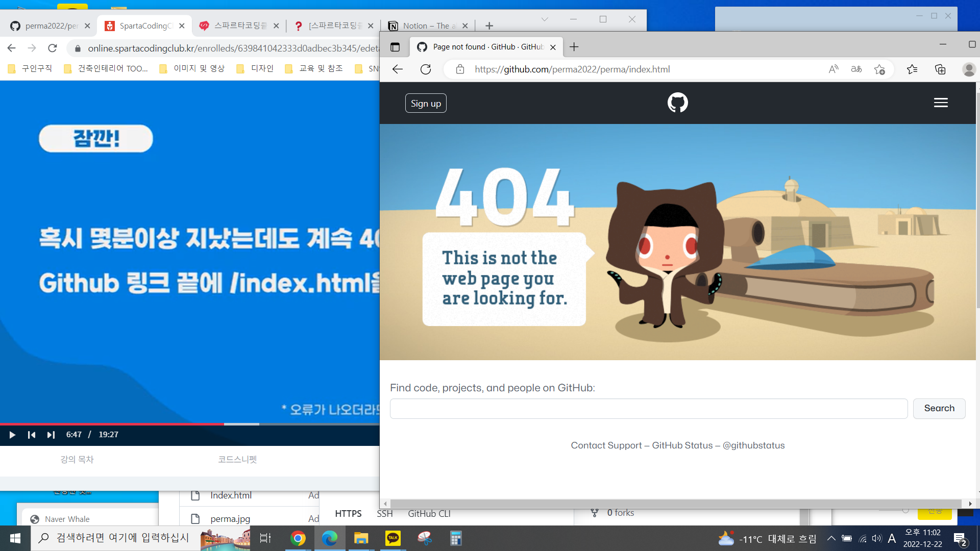Open the 구인구직 bookmark folder
The width and height of the screenshot is (980, 551).
[31, 68]
